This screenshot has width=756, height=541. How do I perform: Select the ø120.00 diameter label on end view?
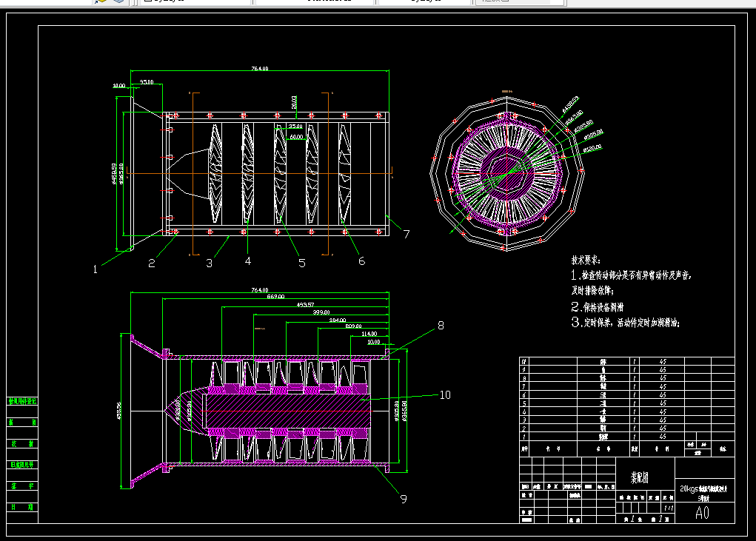(x=592, y=149)
